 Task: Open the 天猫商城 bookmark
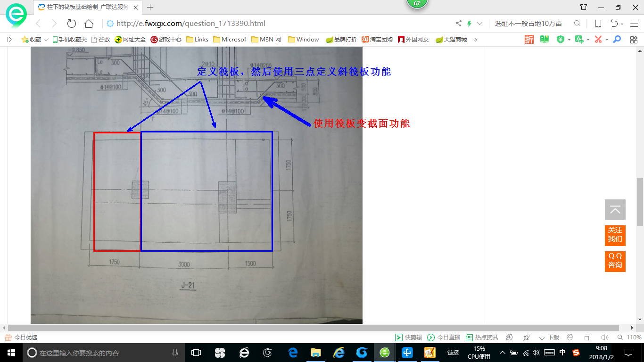tap(451, 40)
